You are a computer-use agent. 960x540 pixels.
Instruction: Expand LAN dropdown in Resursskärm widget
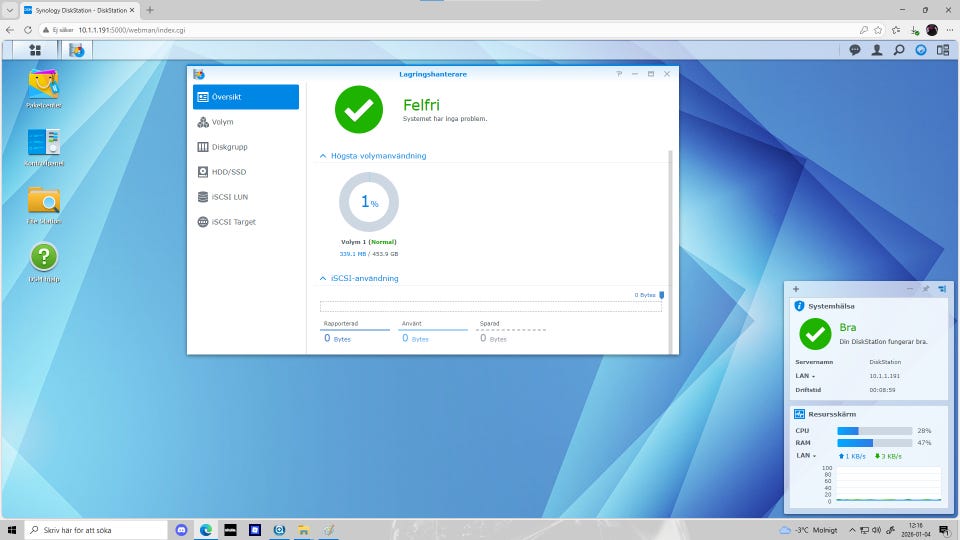(x=805, y=456)
